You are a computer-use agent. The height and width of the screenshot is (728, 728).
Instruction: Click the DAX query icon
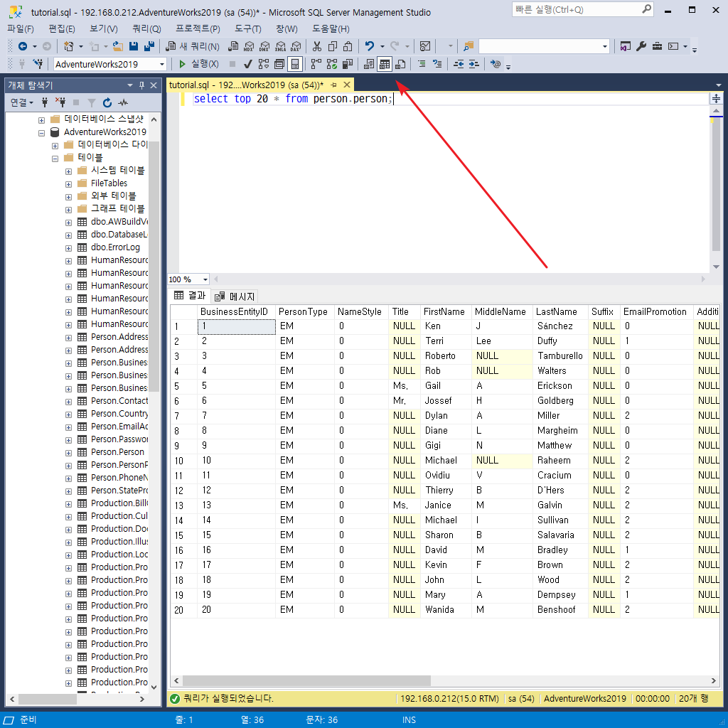(x=296, y=46)
